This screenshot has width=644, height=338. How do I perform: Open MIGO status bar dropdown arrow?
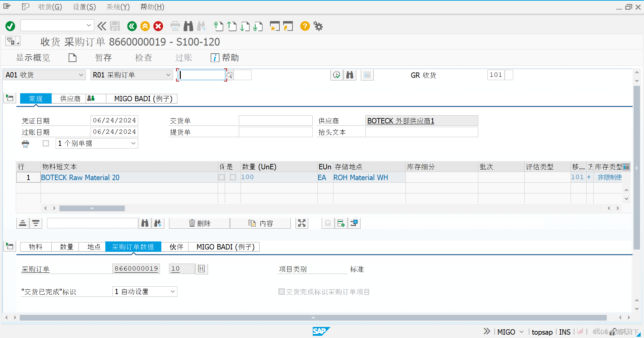(x=522, y=332)
